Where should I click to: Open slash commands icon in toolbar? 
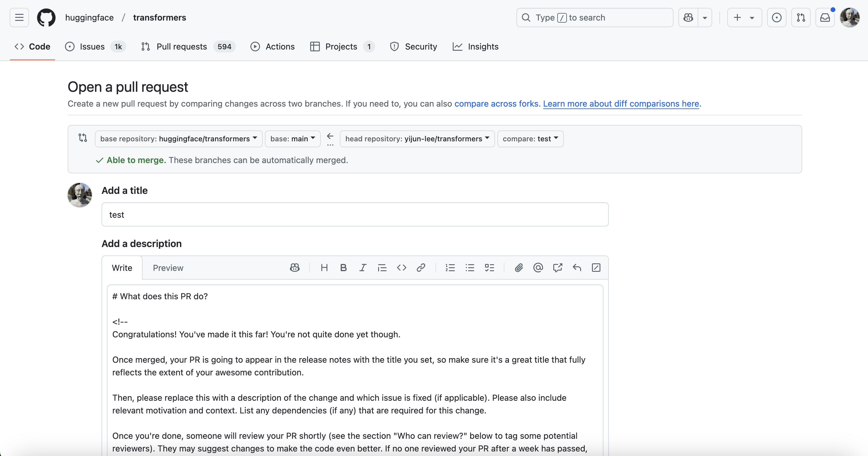(596, 268)
